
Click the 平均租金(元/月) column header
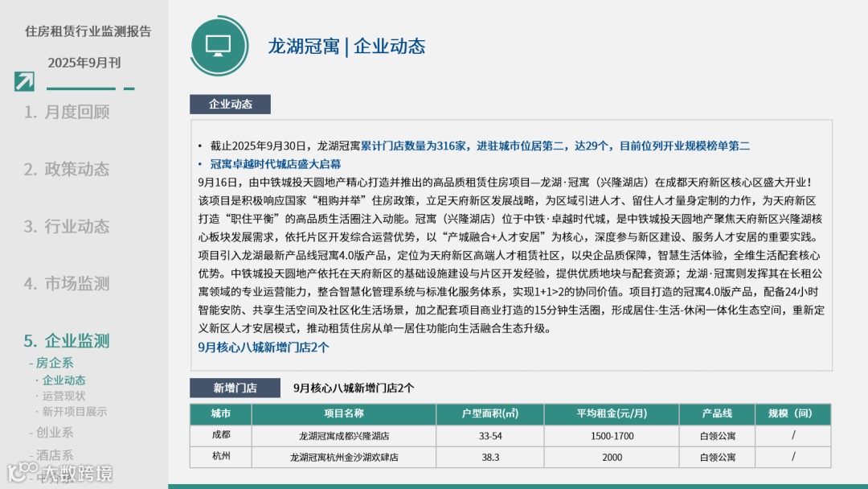pyautogui.click(x=612, y=413)
